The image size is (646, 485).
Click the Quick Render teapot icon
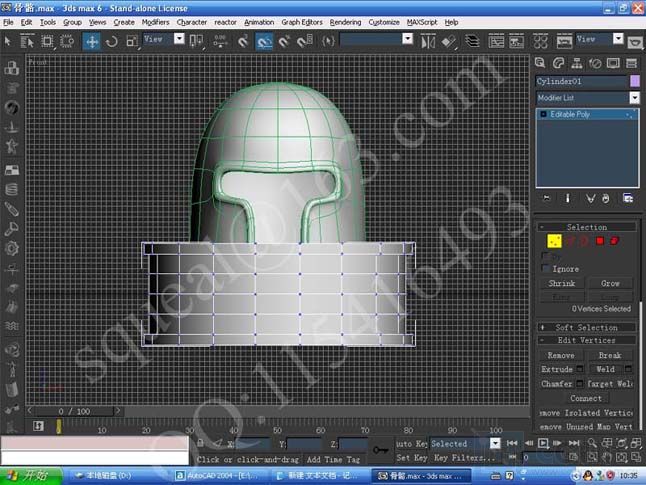pyautogui.click(x=635, y=42)
